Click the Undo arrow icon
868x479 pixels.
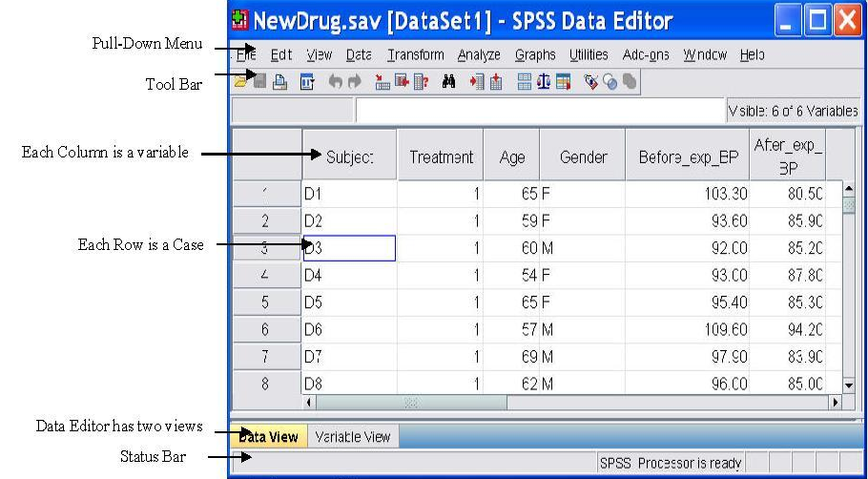(334, 84)
